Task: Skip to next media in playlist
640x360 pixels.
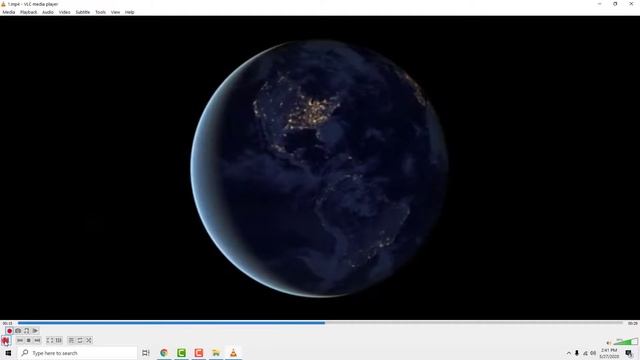Action: click(x=37, y=340)
